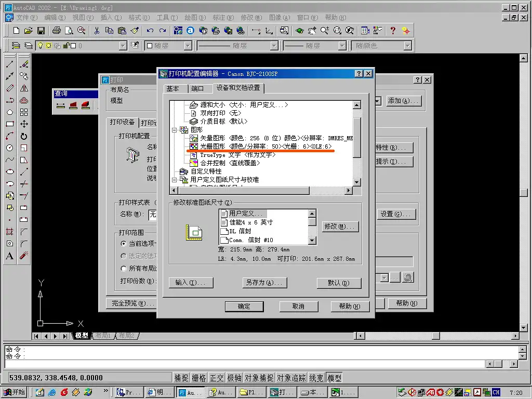Switch to the Layout1 drawing tab
Screen dimensions: 532x399
pyautogui.click(x=103, y=336)
